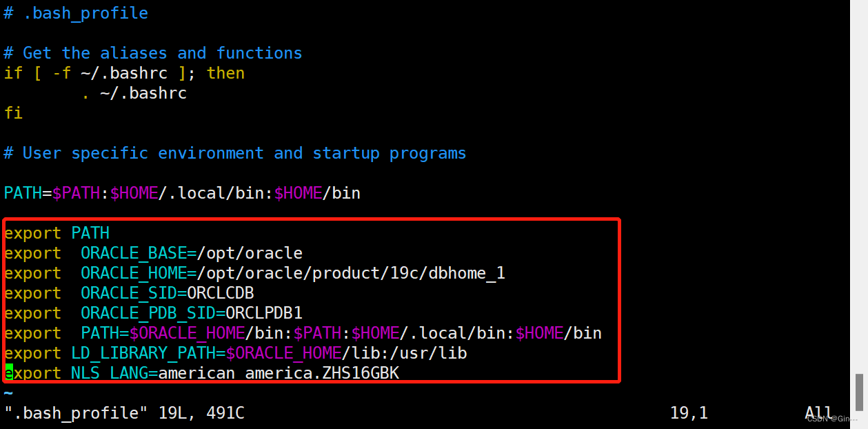Image resolution: width=868 pixels, height=429 pixels.
Task: Click the 'export PATH' line
Action: (x=57, y=233)
